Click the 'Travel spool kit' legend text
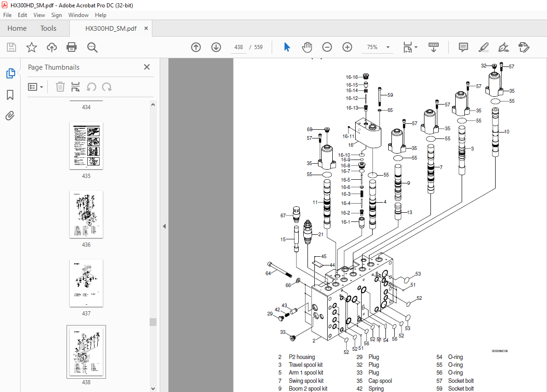547x392 pixels. pos(306,365)
